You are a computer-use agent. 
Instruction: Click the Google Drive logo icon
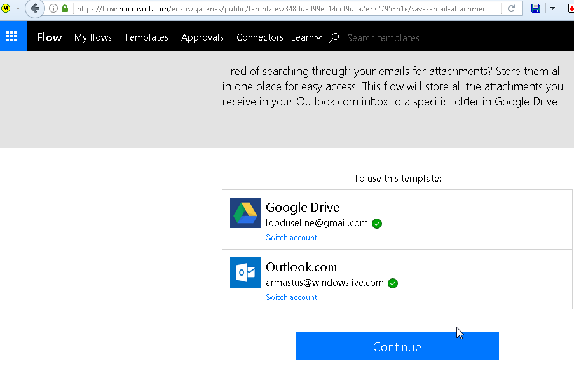[x=245, y=213]
